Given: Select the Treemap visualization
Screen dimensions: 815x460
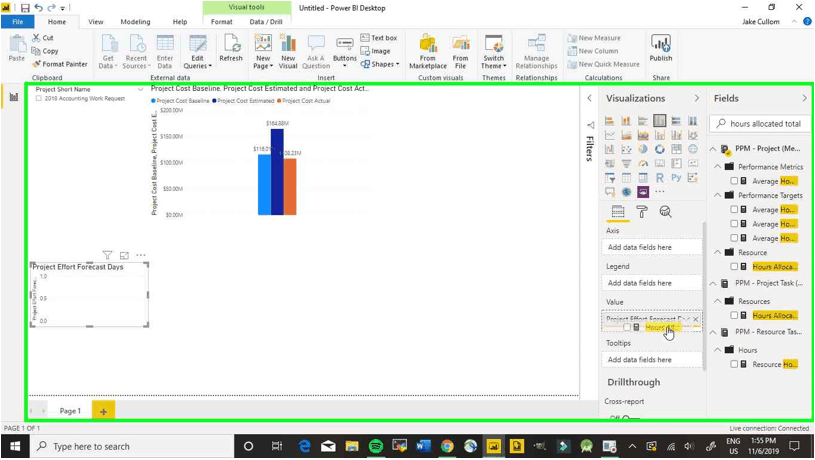Looking at the screenshot, I should pyautogui.click(x=676, y=149).
